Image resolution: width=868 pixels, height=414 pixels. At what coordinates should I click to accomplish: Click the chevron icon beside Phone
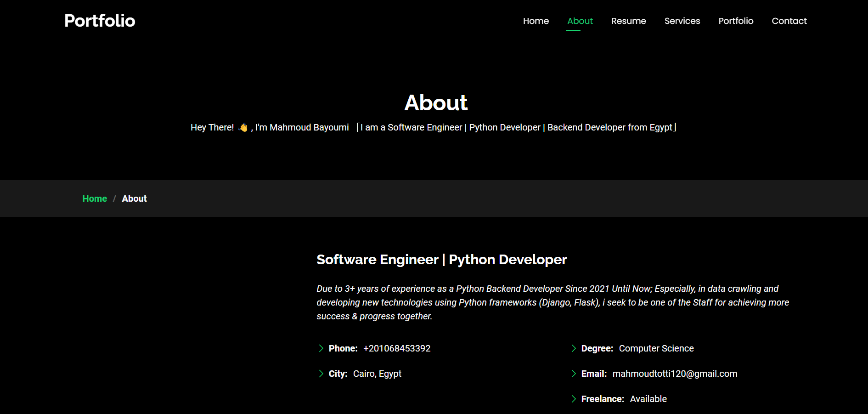pos(321,348)
